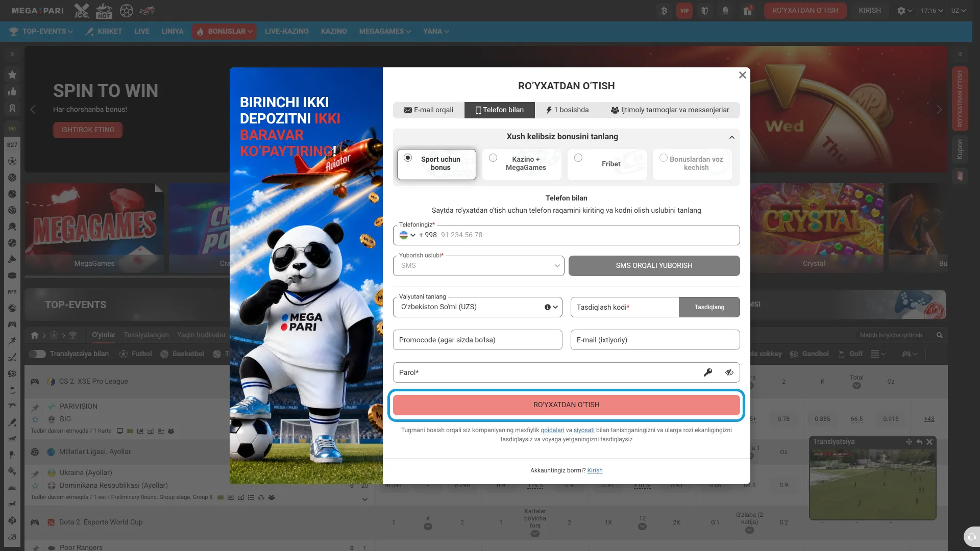The width and height of the screenshot is (980, 551).
Task: Click the ISHTIROK ETING banner button
Action: coord(88,130)
